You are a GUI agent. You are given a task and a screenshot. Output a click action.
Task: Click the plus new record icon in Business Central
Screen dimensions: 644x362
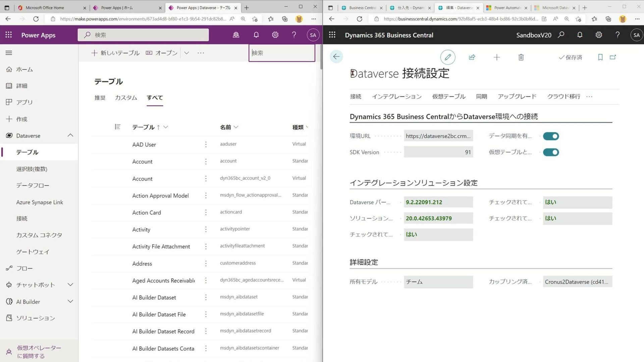click(497, 57)
